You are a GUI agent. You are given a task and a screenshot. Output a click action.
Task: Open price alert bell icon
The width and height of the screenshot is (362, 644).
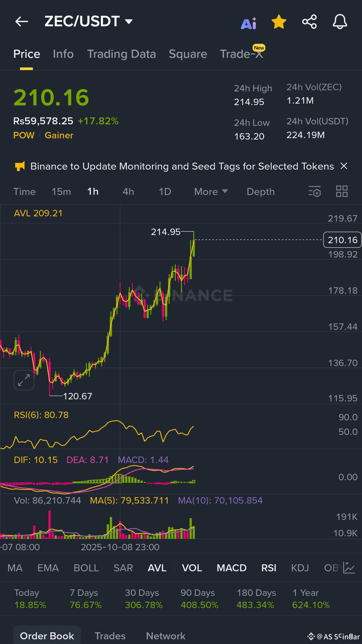[x=340, y=22]
